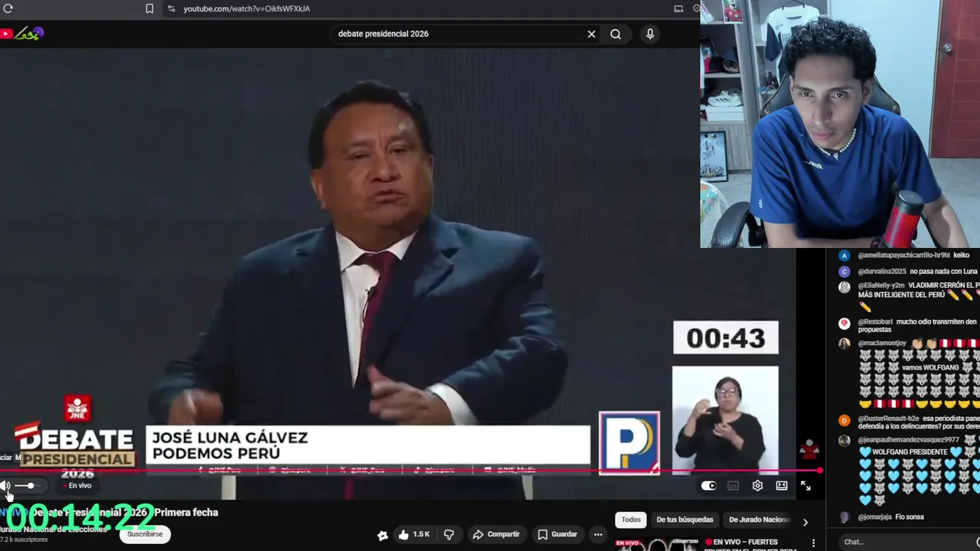Open site information icon beside the URL
The image size is (980, 551).
(x=171, y=8)
